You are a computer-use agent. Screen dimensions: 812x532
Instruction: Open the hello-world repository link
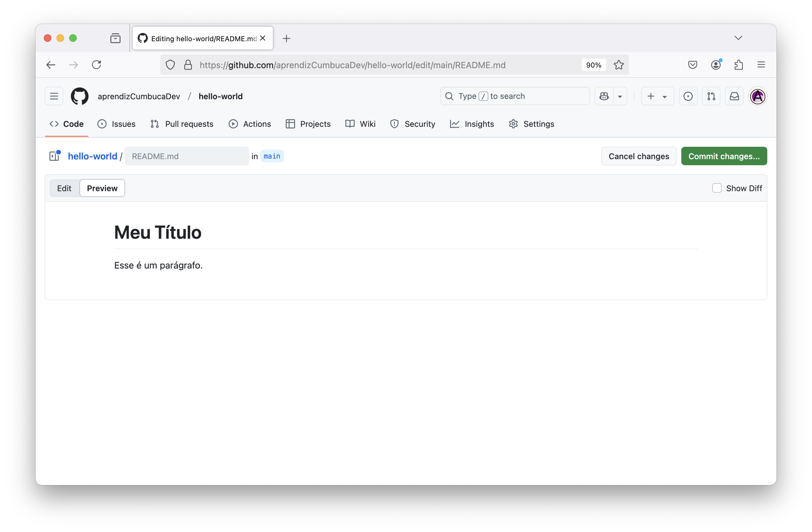(x=93, y=156)
